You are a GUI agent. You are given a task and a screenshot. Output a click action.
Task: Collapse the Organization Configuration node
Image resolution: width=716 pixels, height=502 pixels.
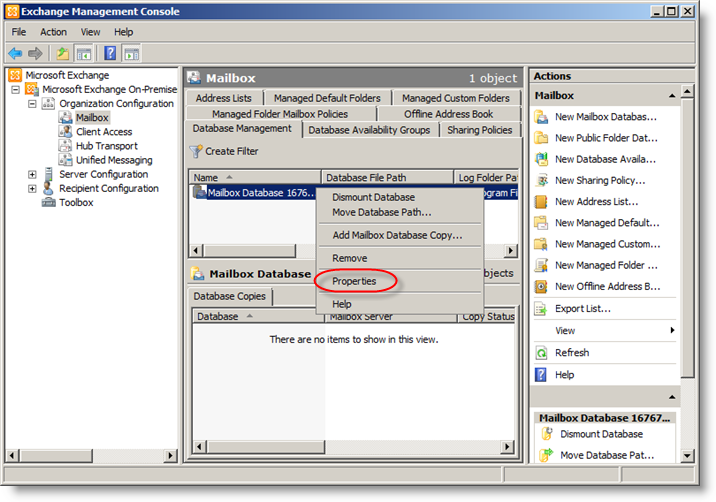tap(32, 104)
